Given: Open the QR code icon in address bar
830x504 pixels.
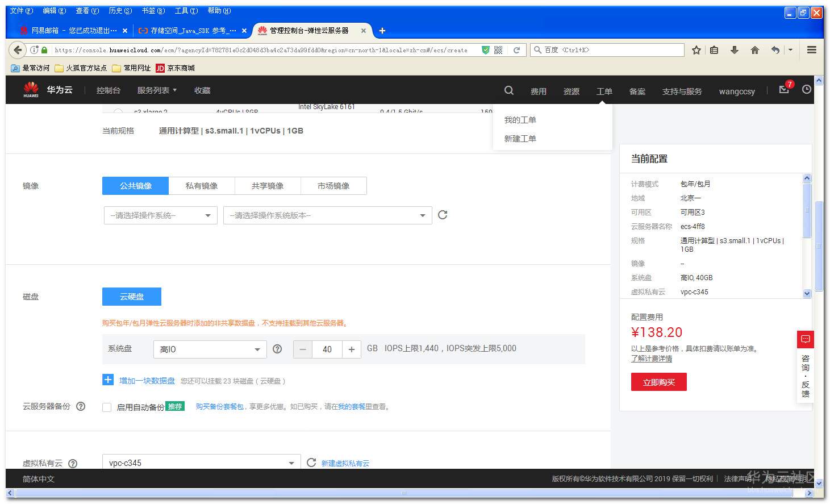Looking at the screenshot, I should [x=498, y=50].
